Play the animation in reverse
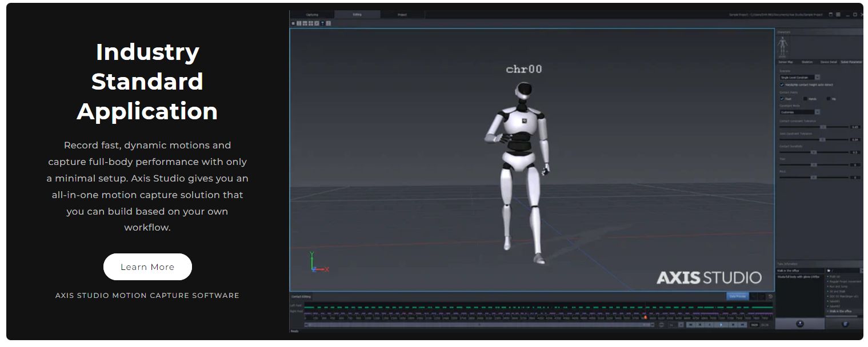The height and width of the screenshot is (347, 868). click(709, 325)
